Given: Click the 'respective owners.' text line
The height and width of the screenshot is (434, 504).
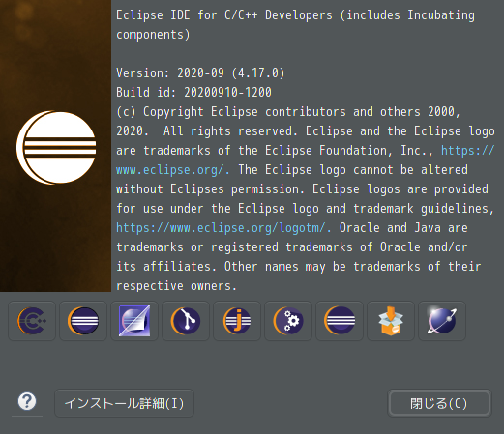Looking at the screenshot, I should pos(176,286).
